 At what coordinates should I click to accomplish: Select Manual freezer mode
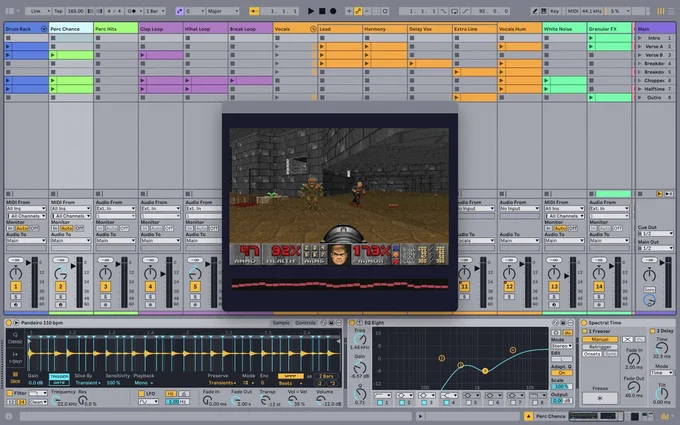tap(600, 340)
